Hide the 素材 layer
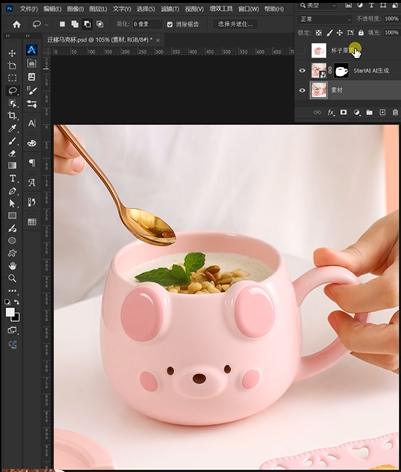Viewport: 401px width, 472px height. 302,90
